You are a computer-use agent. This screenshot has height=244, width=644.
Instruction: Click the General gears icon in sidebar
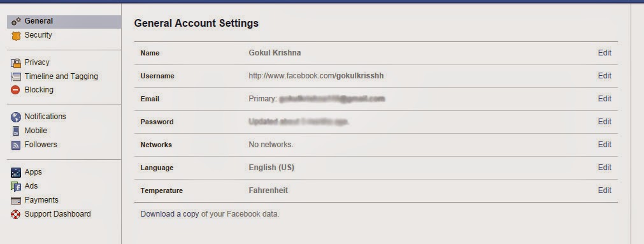pyautogui.click(x=16, y=22)
